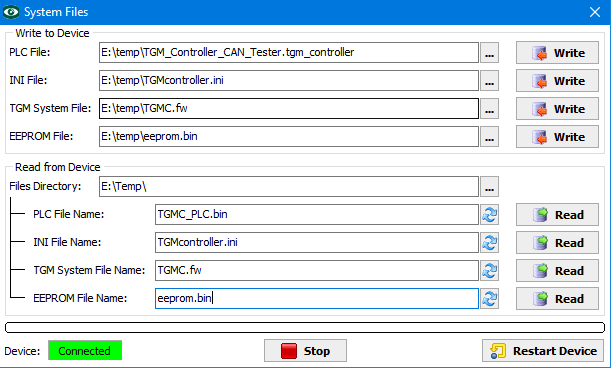Click the refresh icon beside INI File Name
This screenshot has height=368, width=611.
click(x=489, y=243)
